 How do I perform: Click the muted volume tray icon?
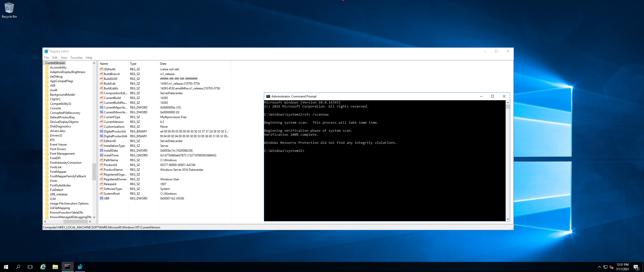(611, 267)
